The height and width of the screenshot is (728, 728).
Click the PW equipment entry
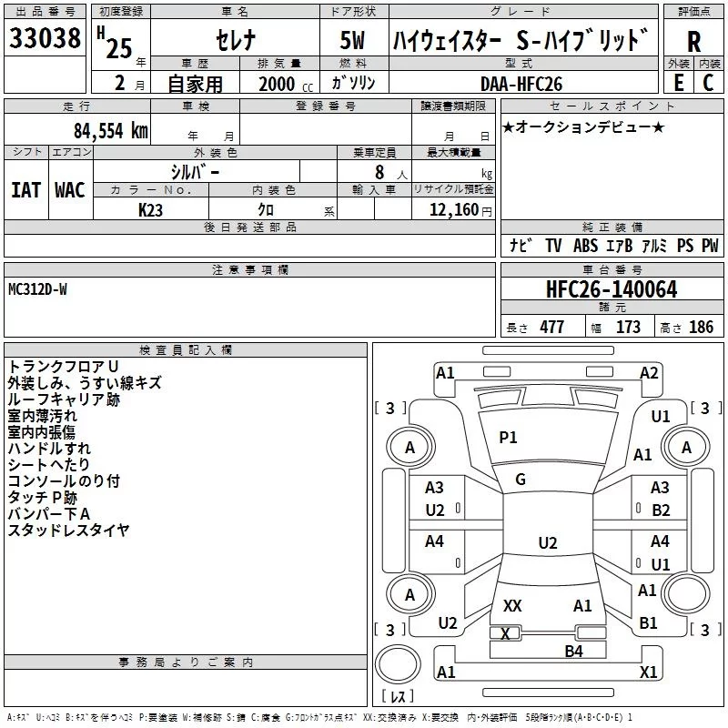pos(710,245)
